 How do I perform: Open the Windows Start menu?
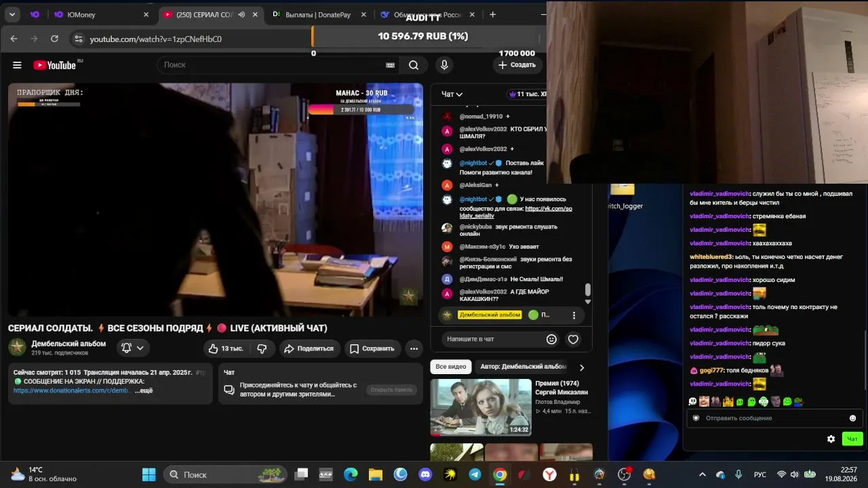149,474
